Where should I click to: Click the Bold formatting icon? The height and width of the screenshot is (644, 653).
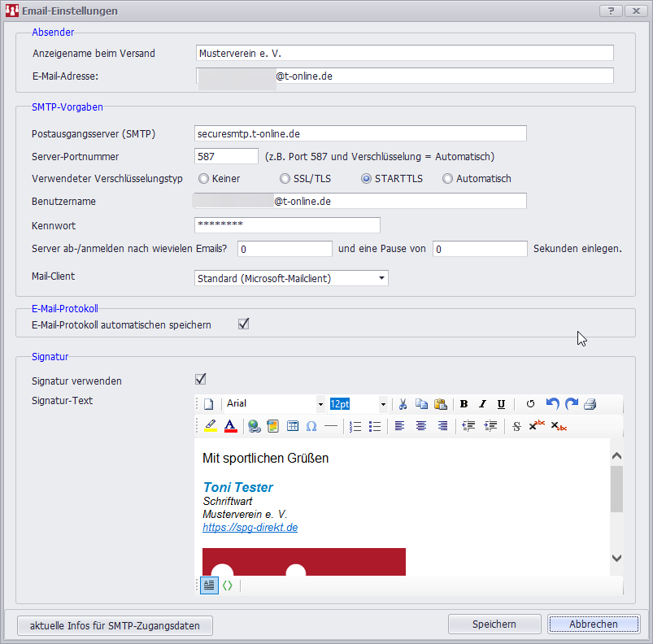coord(464,404)
